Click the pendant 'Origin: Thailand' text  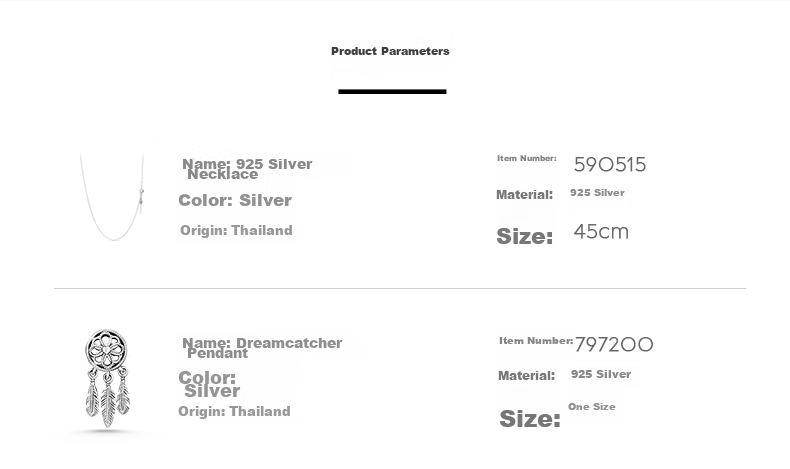(234, 412)
